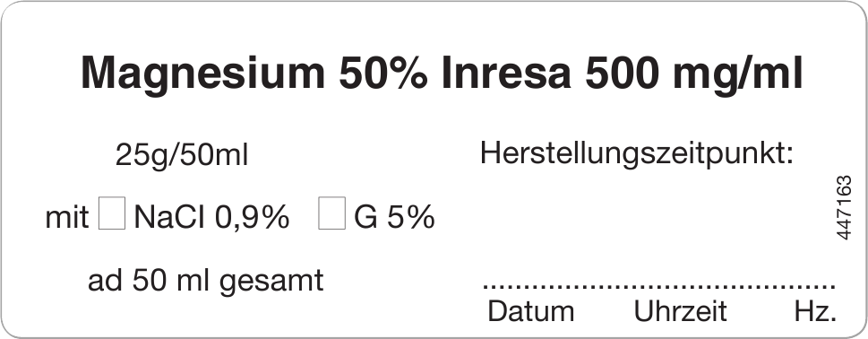Click the NaCl 0,9% text label

[x=211, y=217]
